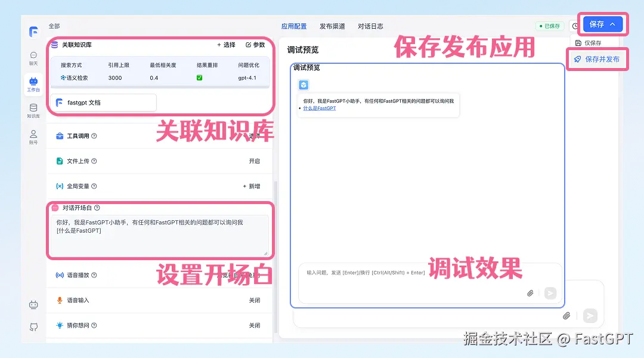Image resolution: width=644 pixels, height=358 pixels.
Task: Open the 工作台 workbench sidebar icon
Action: 33,85
